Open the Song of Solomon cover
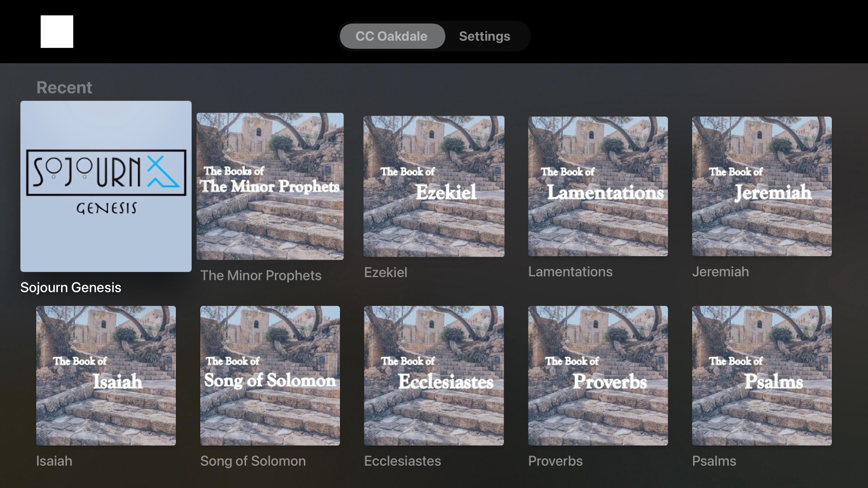Viewport: 868px width, 488px height. [x=270, y=375]
